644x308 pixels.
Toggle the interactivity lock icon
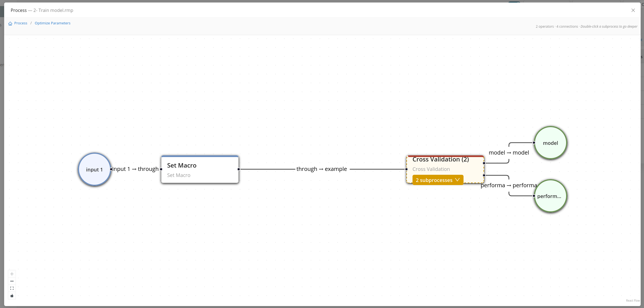(x=12, y=296)
